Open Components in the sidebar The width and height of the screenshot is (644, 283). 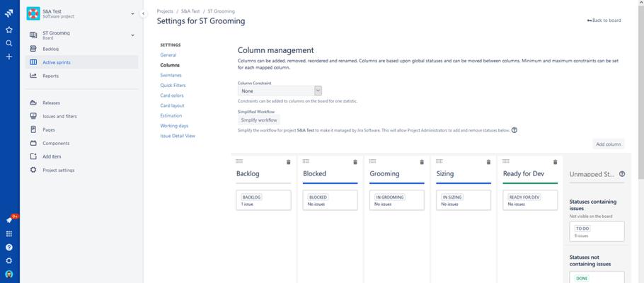[x=81, y=144]
